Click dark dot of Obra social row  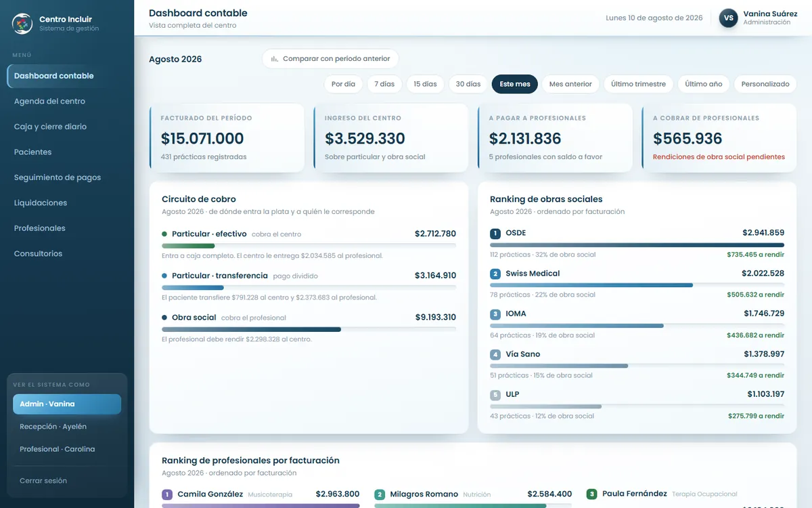click(164, 318)
